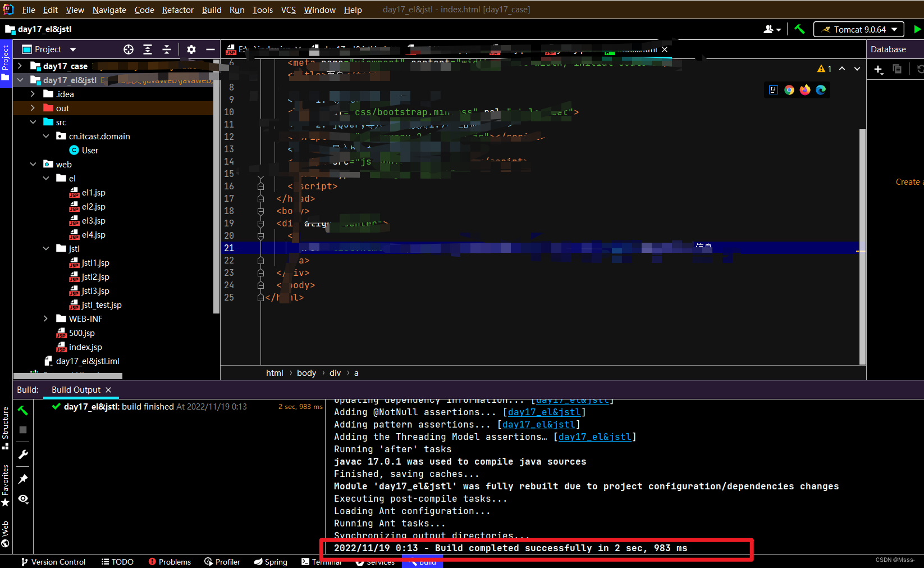
Task: Expand the out folder
Action: coord(33,108)
